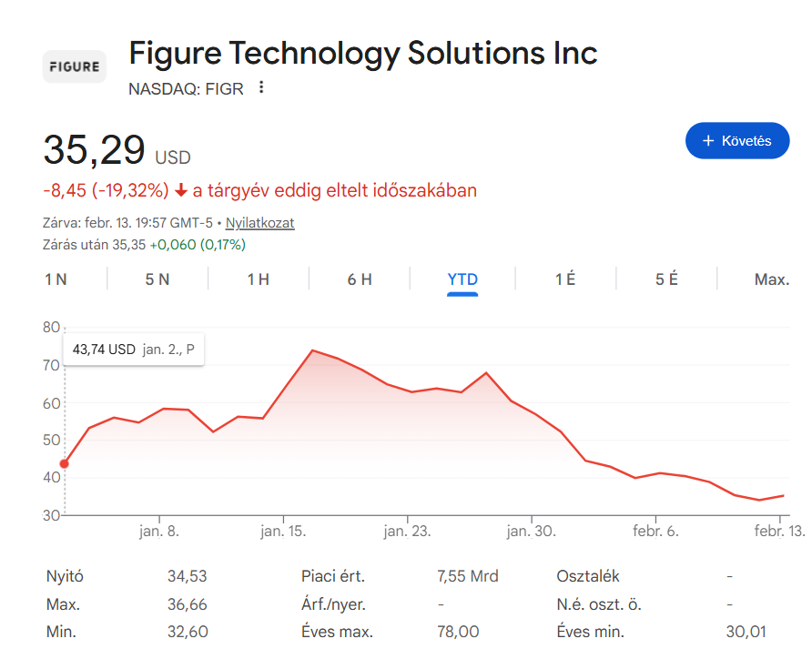Switch to the 6 H range tab
This screenshot has height=659, width=812.
coord(360,279)
